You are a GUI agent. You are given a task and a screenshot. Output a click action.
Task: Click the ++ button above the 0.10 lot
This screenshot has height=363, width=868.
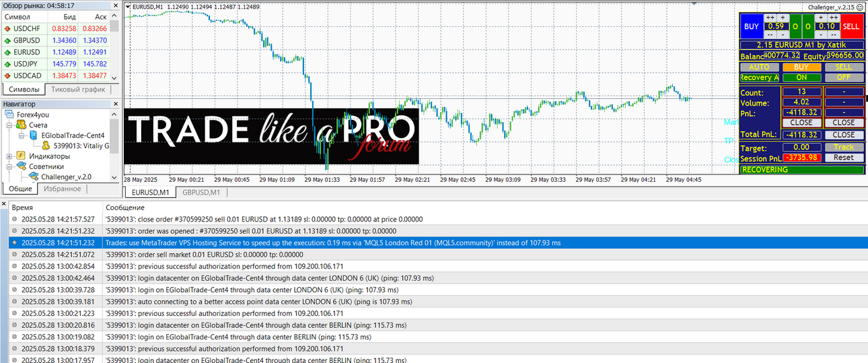coord(834,18)
